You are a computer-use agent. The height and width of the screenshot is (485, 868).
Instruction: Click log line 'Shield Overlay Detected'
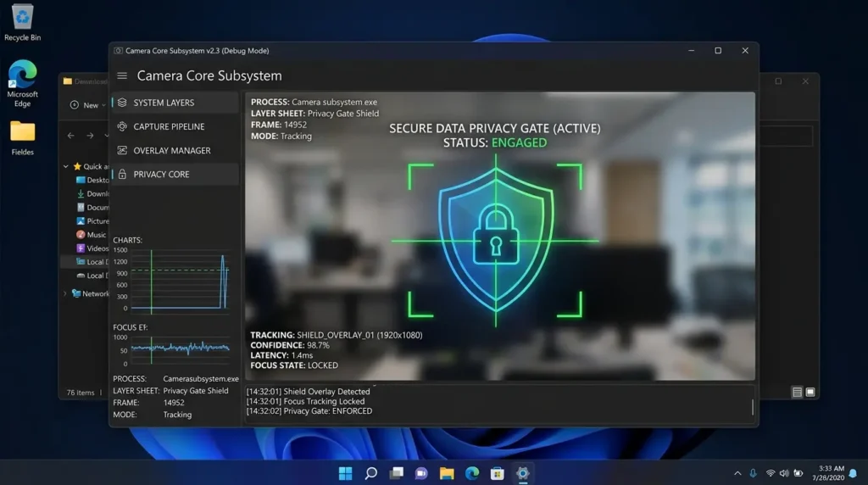pyautogui.click(x=308, y=392)
